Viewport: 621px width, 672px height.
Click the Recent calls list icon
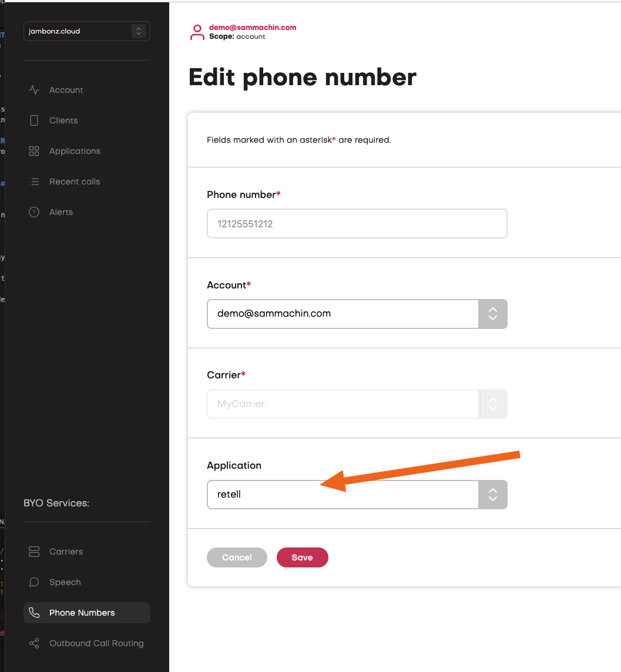click(34, 182)
